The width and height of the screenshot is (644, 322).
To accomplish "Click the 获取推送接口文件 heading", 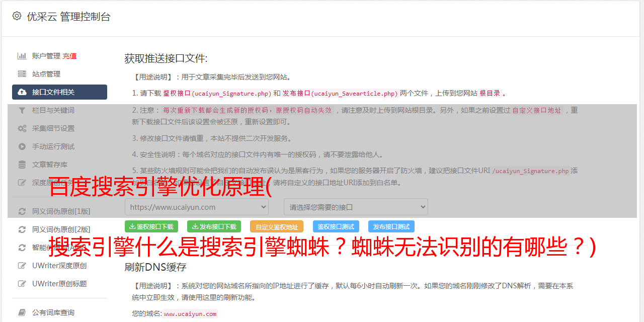I will tap(166, 58).
